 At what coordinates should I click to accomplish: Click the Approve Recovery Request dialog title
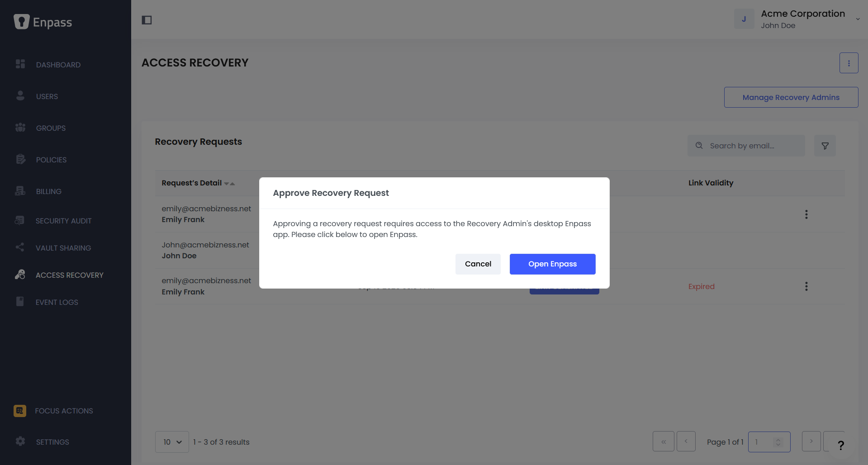[x=331, y=193]
